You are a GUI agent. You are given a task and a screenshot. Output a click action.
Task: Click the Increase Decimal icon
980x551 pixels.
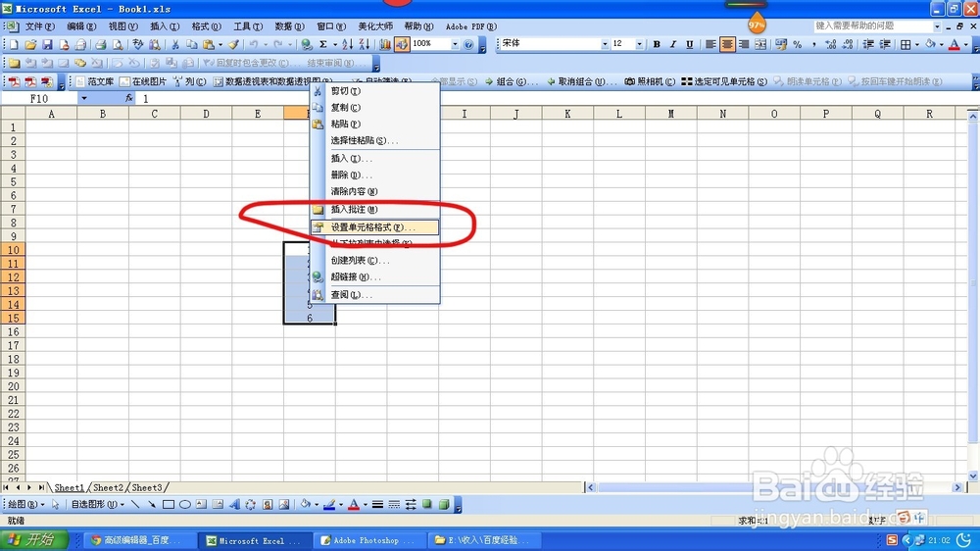[831, 44]
